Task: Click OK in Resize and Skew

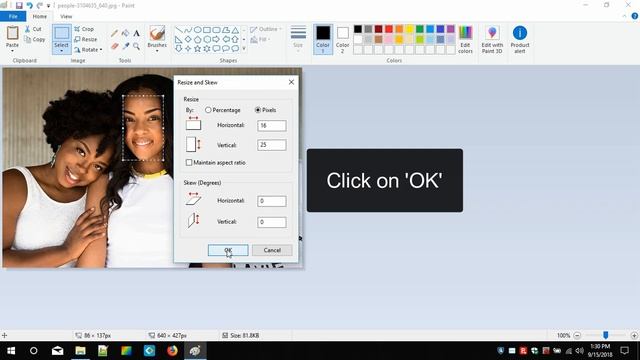Action: coord(228,250)
